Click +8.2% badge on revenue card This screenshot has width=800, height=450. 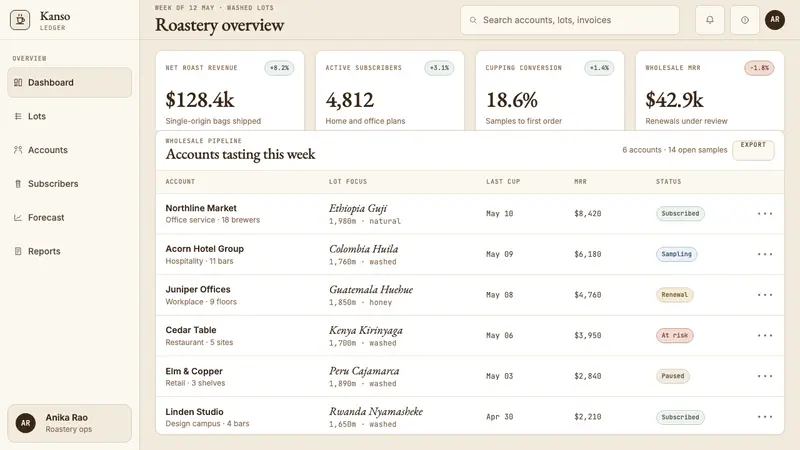pos(279,68)
